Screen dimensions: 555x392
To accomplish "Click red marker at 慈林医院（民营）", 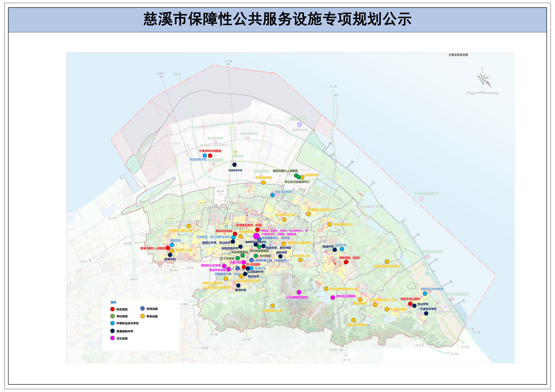I will click(346, 262).
